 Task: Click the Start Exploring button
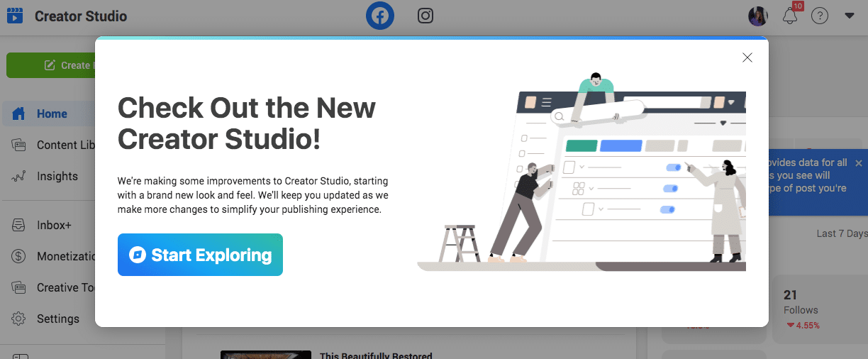click(x=200, y=255)
